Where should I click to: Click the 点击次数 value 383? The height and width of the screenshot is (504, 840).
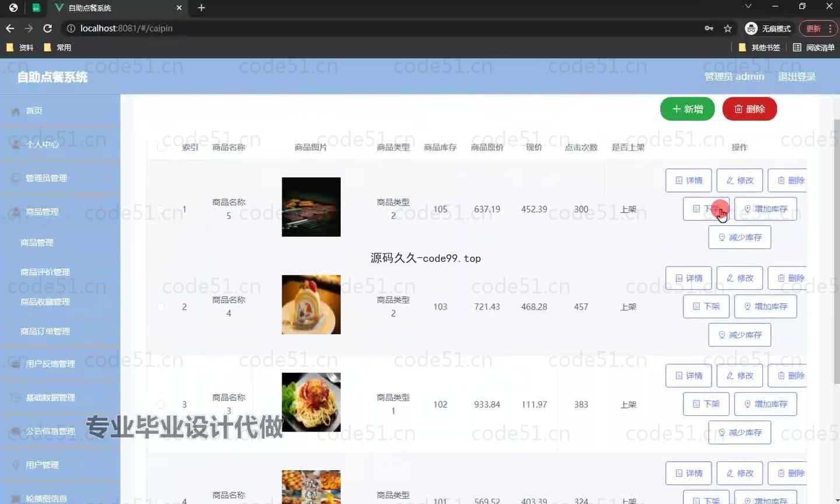click(x=581, y=404)
